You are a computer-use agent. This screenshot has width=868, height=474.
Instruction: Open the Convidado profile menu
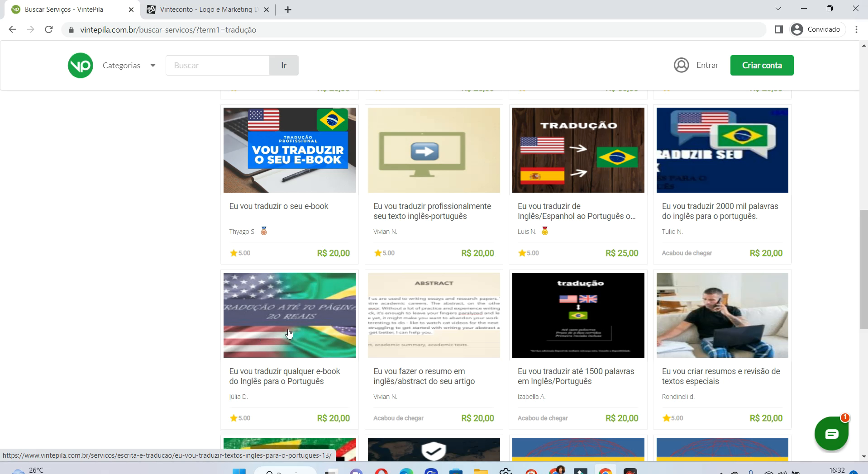pos(817,29)
